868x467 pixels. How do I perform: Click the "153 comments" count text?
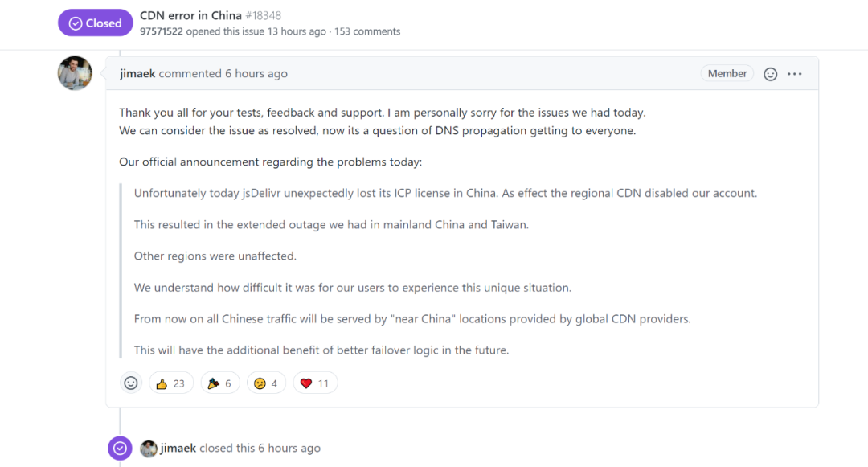click(x=367, y=31)
